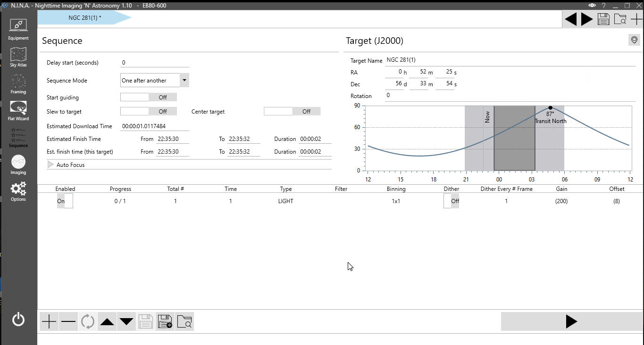Move the sequence row down
Screen dimensions: 644x345
click(x=126, y=322)
